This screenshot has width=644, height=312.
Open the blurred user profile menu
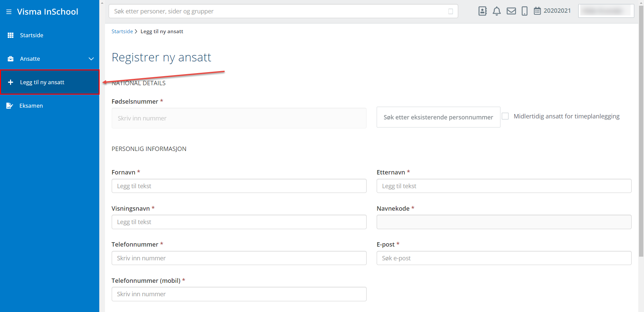(606, 11)
